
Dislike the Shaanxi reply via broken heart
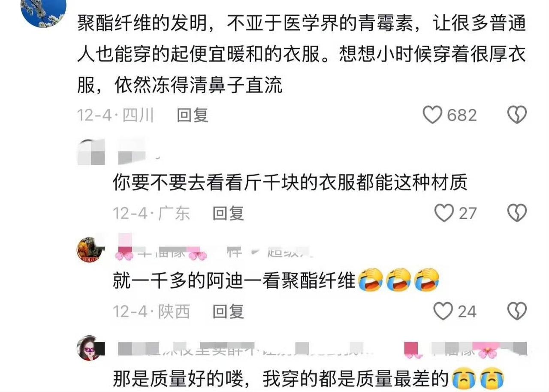517,311
